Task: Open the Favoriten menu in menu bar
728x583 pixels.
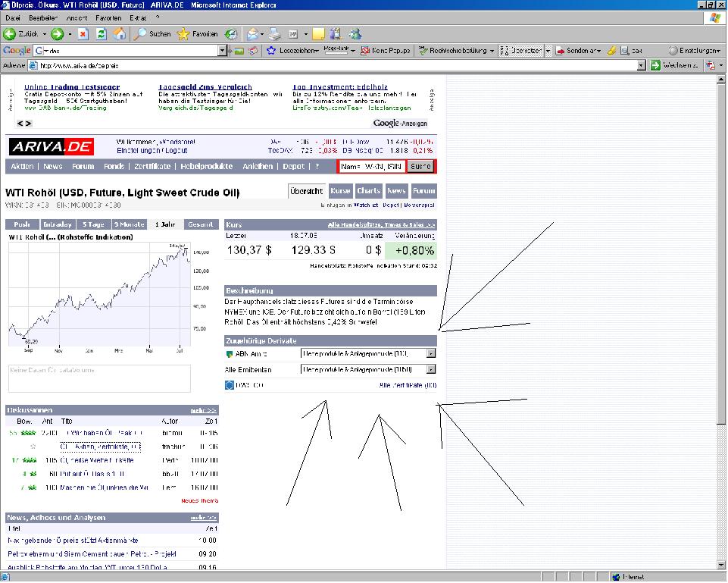Action: [x=108, y=18]
